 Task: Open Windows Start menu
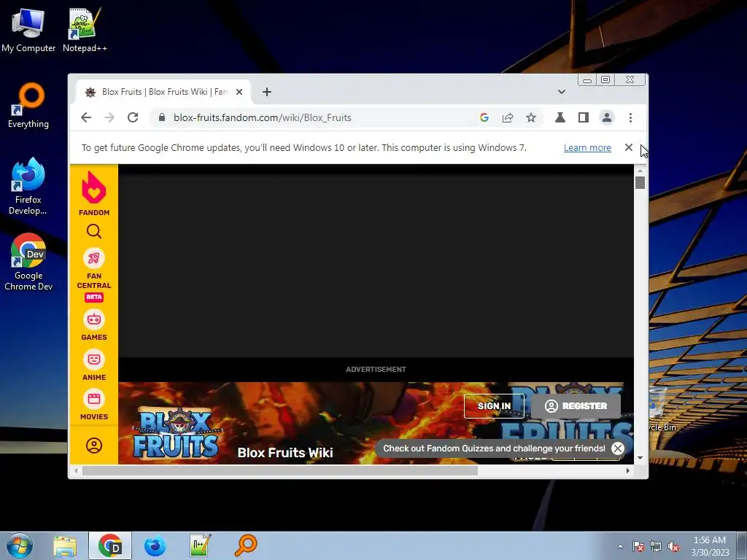19,545
